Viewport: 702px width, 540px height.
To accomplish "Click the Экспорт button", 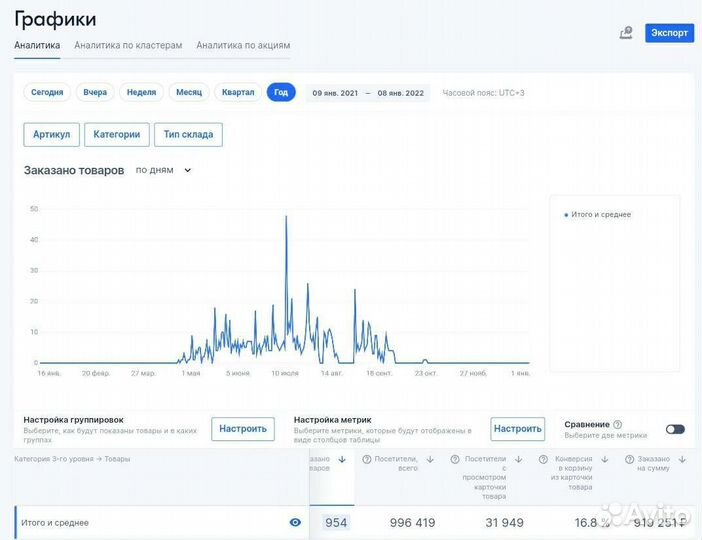I will coord(669,33).
